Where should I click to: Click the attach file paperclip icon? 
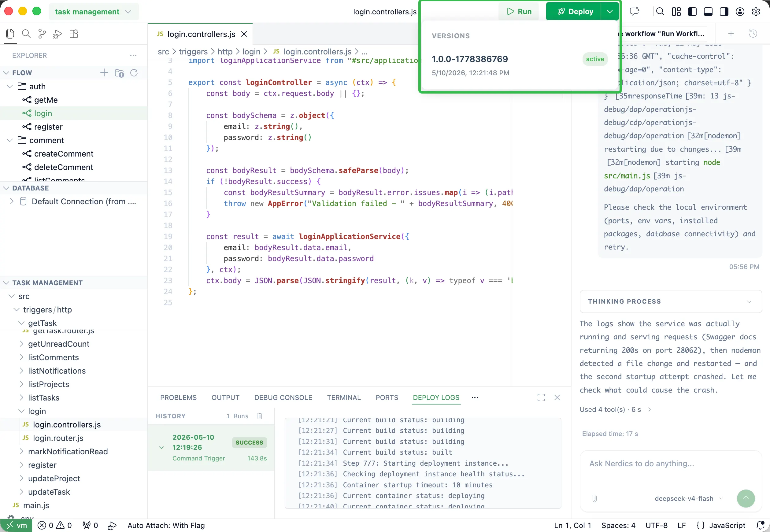pos(594,498)
